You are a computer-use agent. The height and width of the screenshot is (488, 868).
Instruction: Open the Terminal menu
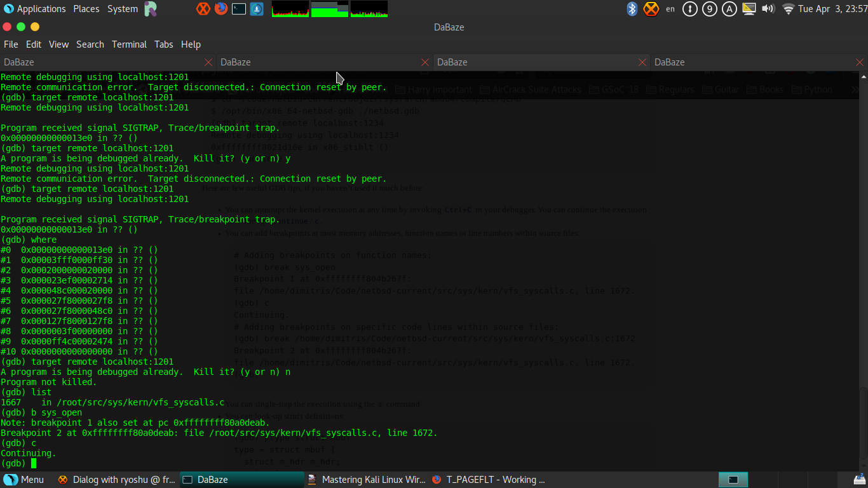(130, 44)
